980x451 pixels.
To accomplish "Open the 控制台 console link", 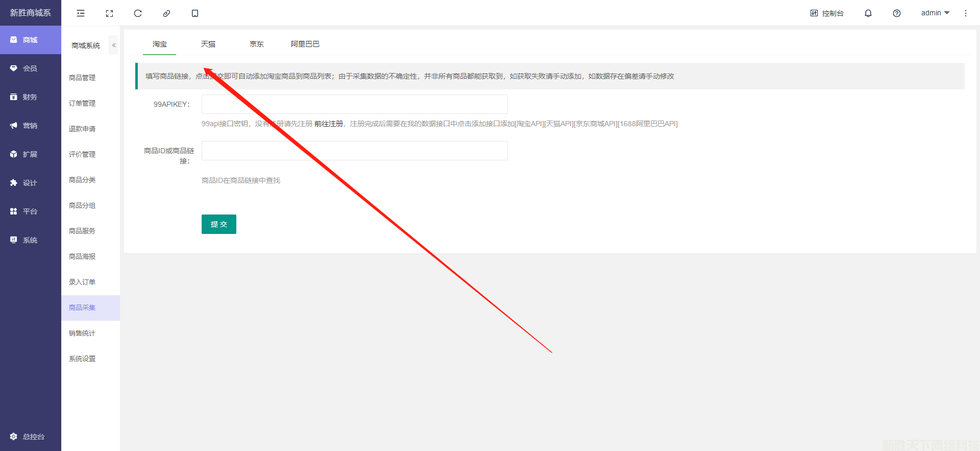I will pos(827,13).
